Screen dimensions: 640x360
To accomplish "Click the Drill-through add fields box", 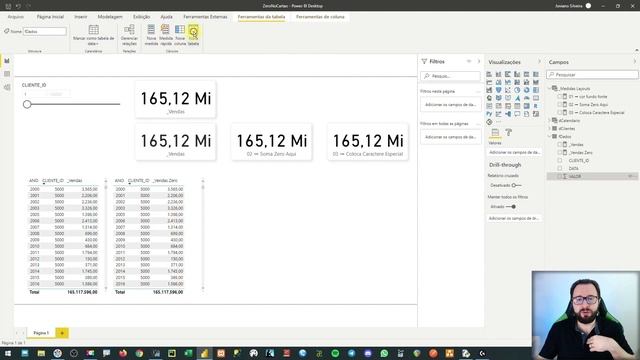I will pos(514,218).
